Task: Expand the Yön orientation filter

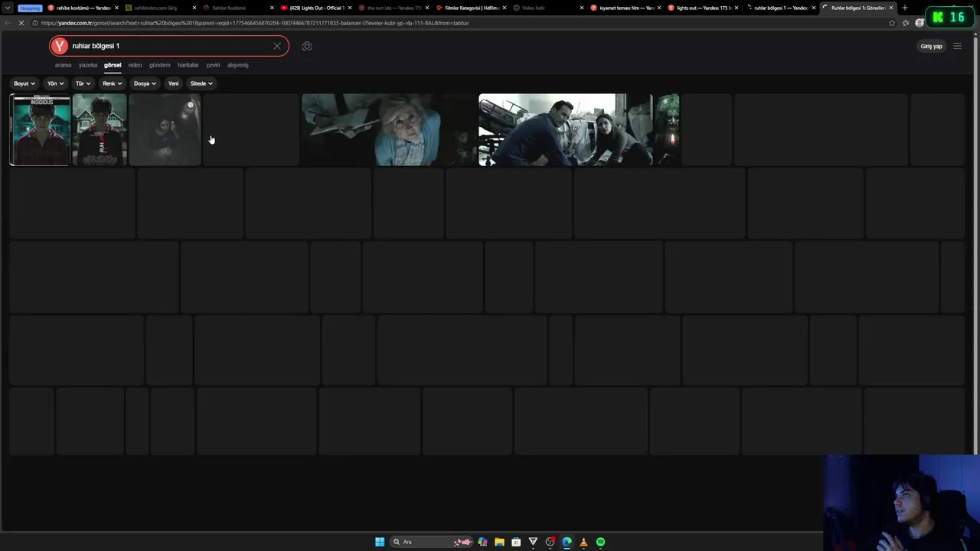Action: click(x=55, y=83)
